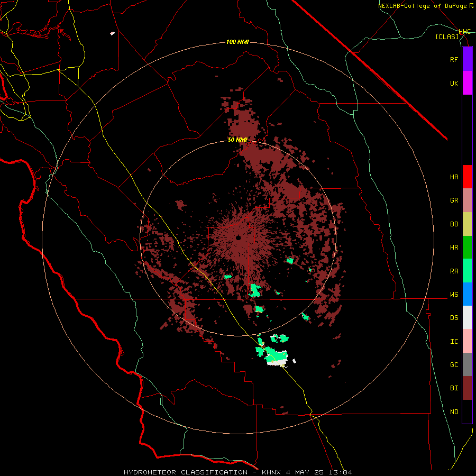The width and height of the screenshot is (476, 476).
Task: Click the GR legend color swatch
Action: tap(467, 200)
